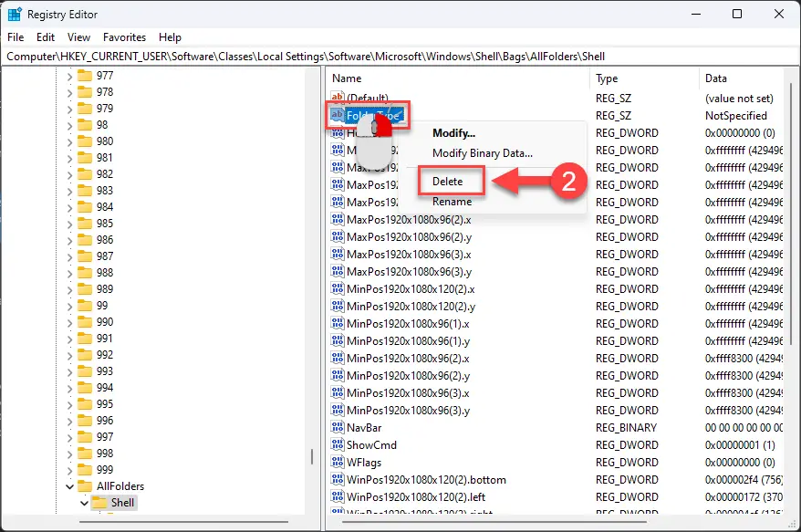Maximize the Registry Editor window

[736, 15]
